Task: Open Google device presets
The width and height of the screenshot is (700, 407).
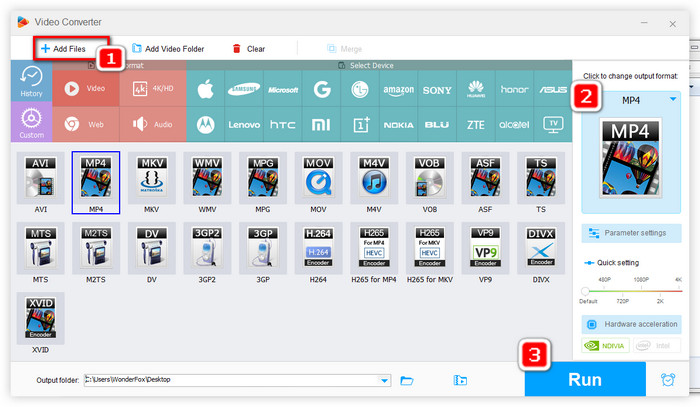Action: (321, 89)
